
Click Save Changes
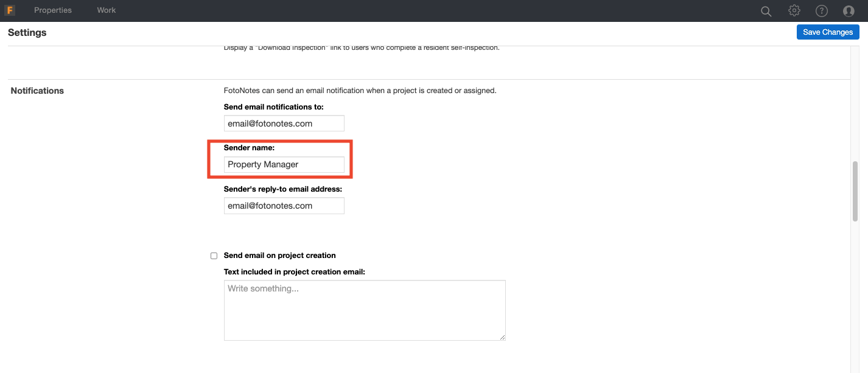coord(828,32)
